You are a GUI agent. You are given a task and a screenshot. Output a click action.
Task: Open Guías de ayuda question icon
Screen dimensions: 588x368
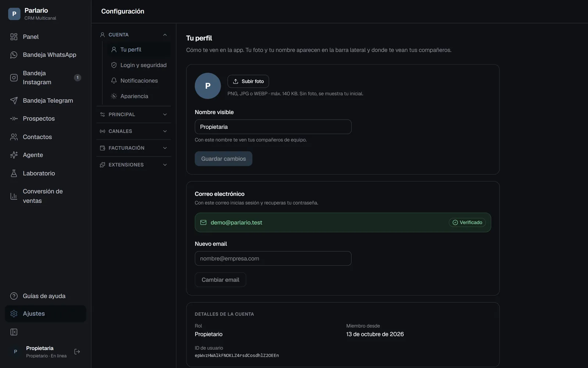click(14, 296)
